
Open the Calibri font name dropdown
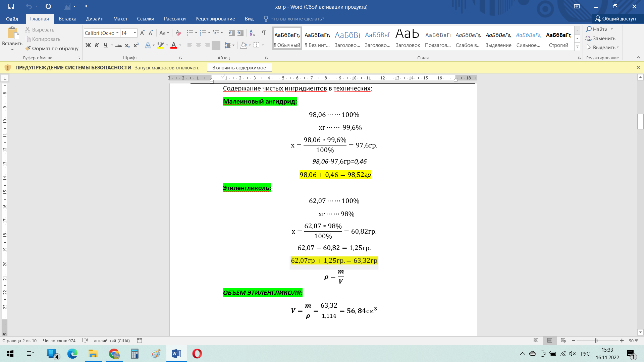[x=117, y=33]
